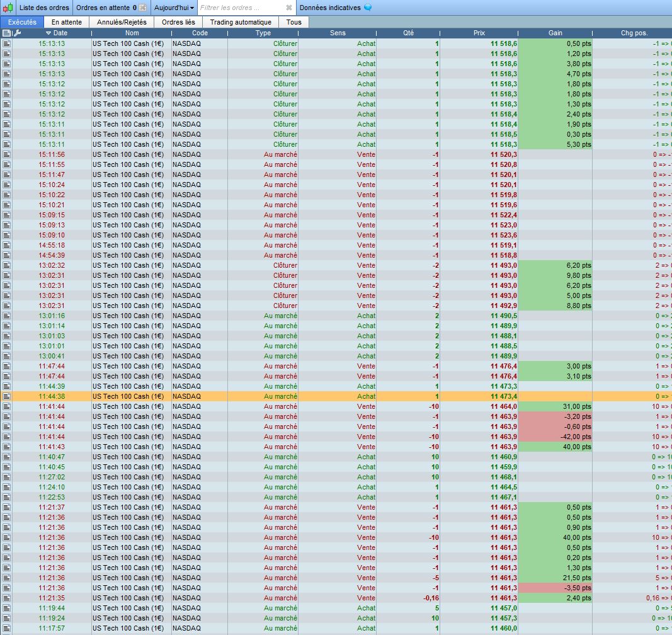Screen dimensions: 672x635
Task: Select the price 11 468,1 cell
Action: [x=479, y=477]
